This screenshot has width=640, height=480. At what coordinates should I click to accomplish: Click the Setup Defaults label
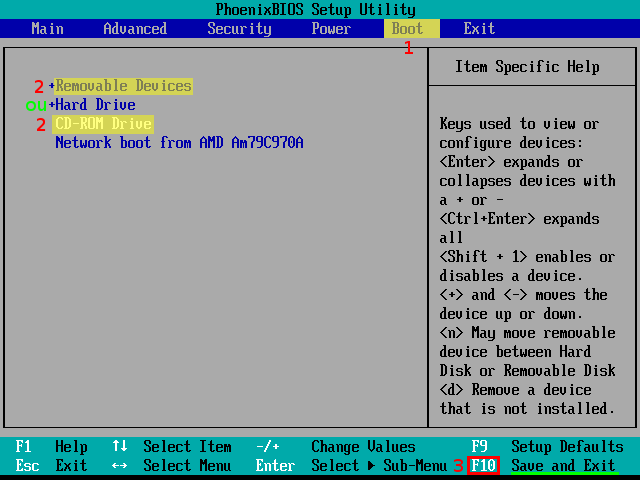click(567, 447)
